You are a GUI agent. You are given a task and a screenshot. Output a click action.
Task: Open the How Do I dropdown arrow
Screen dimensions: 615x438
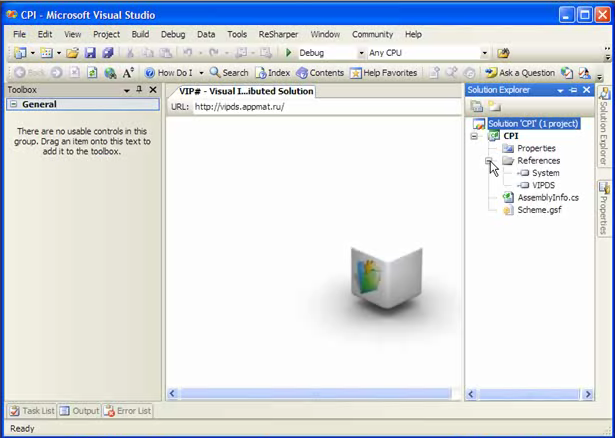coord(201,73)
